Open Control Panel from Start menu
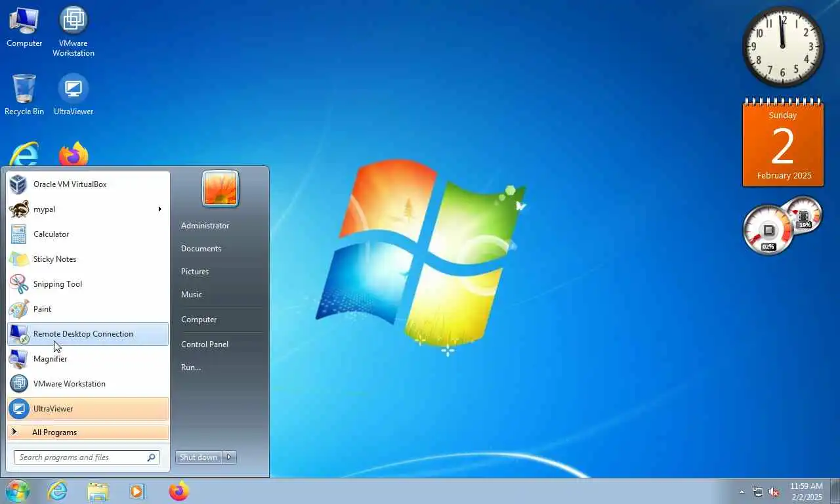The height and width of the screenshot is (504, 840). 205,345
